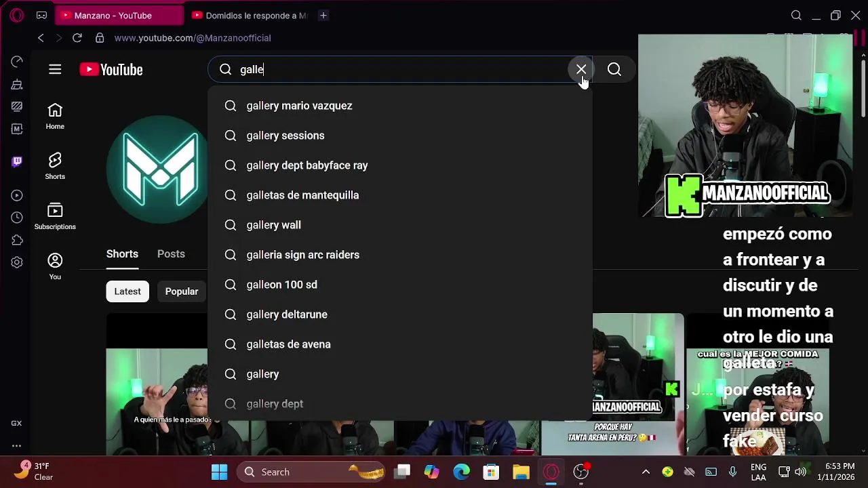868x488 pixels.
Task: Click the YouTube search magnifier button
Action: pyautogui.click(x=614, y=69)
